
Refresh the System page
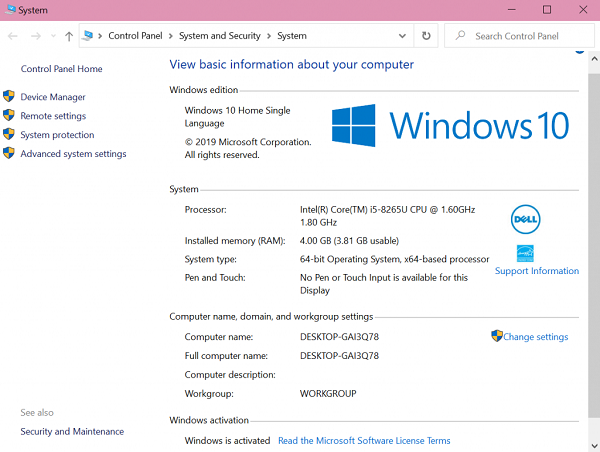pos(427,36)
